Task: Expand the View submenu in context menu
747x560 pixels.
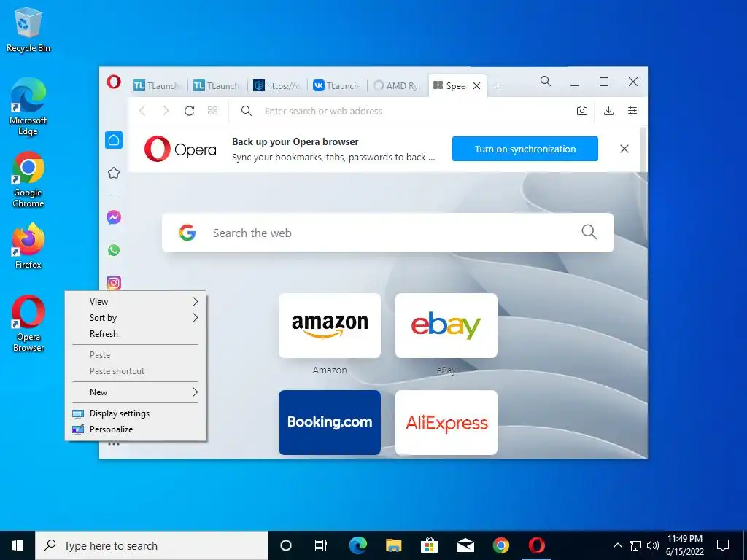Action: pos(135,301)
